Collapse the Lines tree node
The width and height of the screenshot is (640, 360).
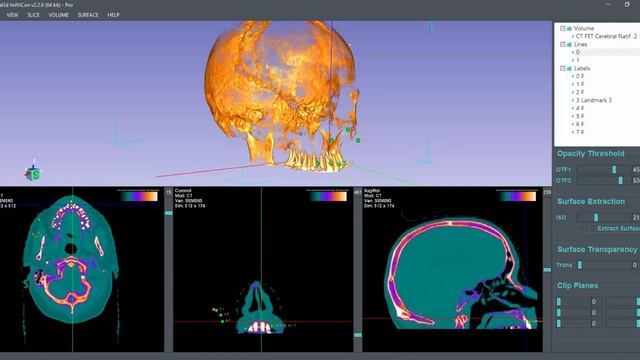563,44
